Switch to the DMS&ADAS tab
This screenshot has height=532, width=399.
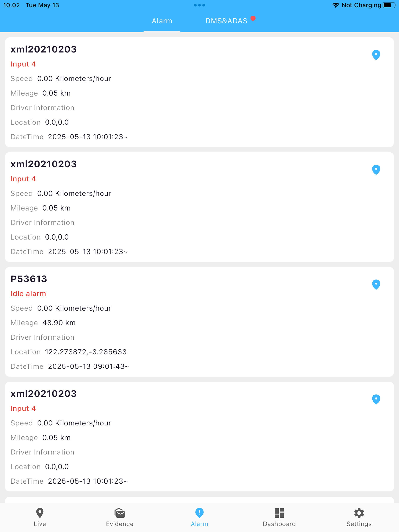[226, 21]
